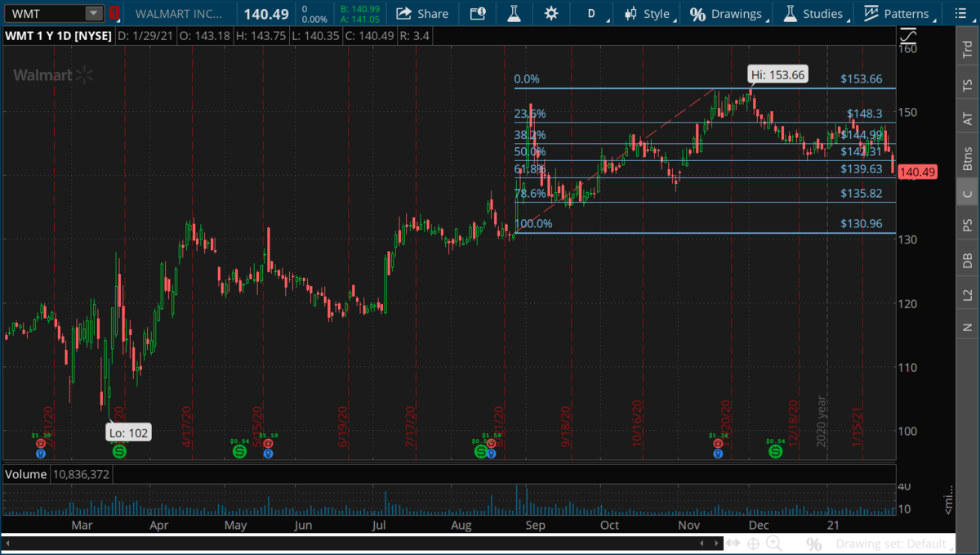Click the zoom magnifier icon in bottom toolbar

(773, 544)
